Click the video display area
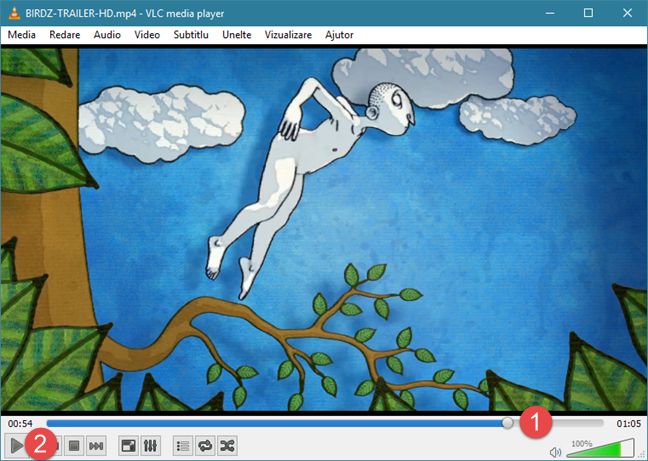Screen dimensions: 648x461 (324, 229)
